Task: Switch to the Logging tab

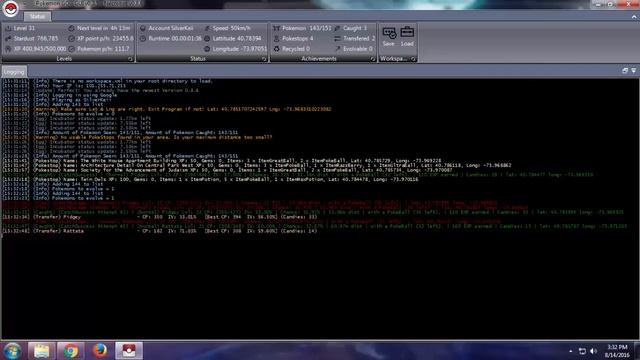Action: tap(14, 72)
